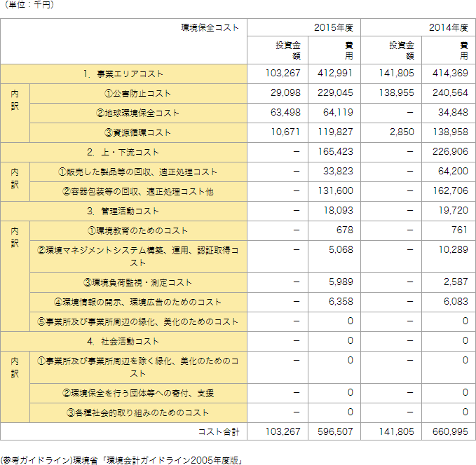Viewport: 476px width, 465px height.
Task: Click the value 18,093
Action: pos(338,211)
